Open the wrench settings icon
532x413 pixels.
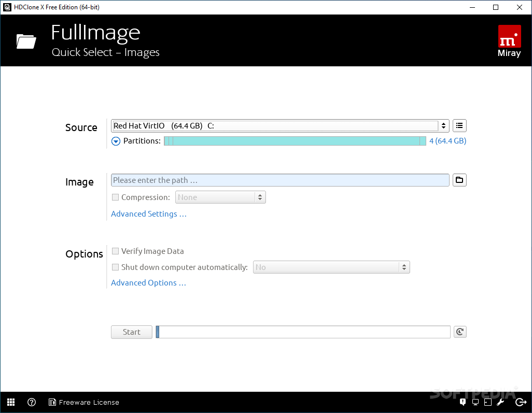(500, 402)
